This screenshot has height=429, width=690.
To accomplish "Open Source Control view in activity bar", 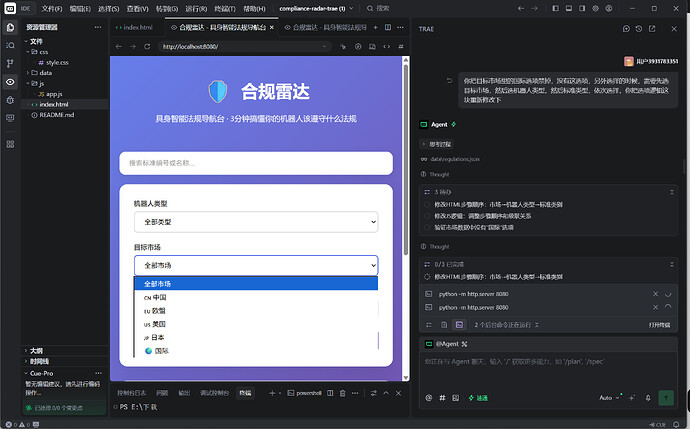I will 10,63.
